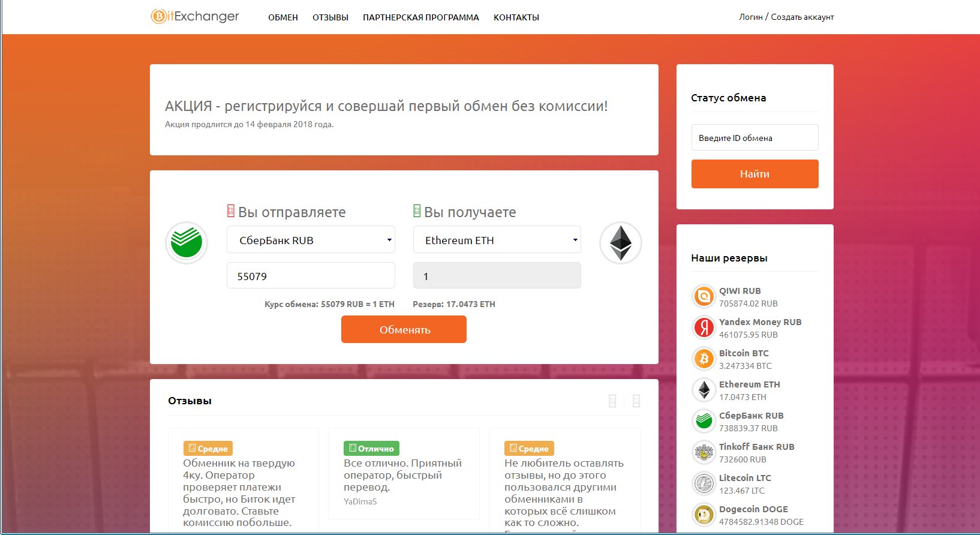Screen dimensions: 980x535
Task: Open the Ethereum ETH receive currency dropdown
Action: 497,240
